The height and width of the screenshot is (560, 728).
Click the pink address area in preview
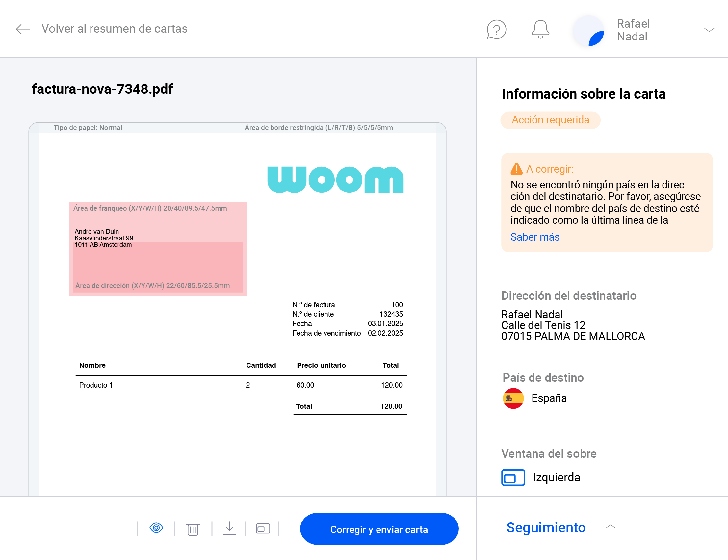coord(158,267)
